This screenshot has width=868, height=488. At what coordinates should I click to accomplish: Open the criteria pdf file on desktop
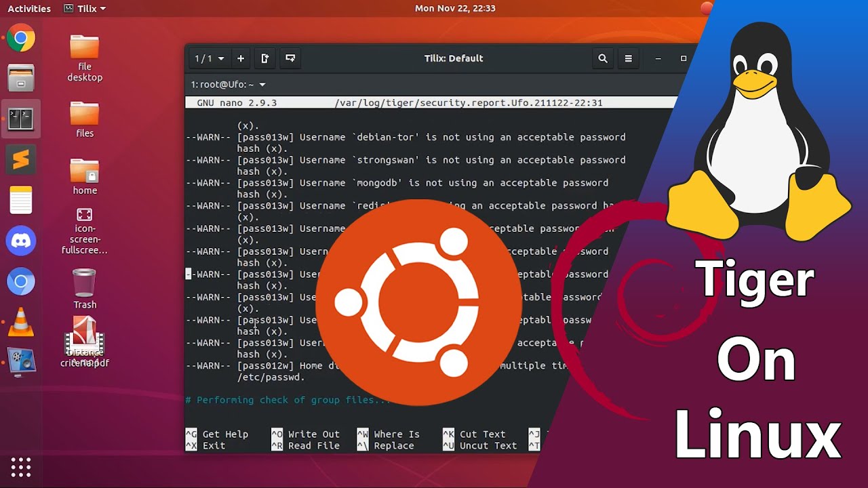[85, 342]
